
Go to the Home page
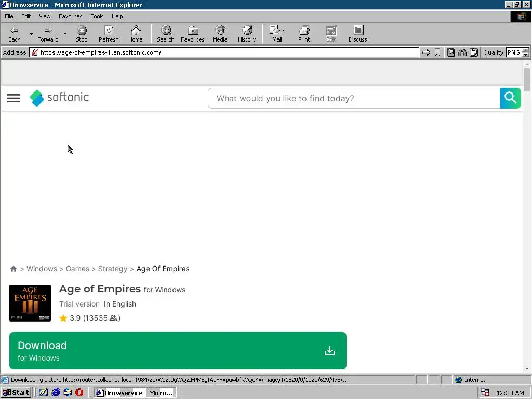tap(136, 34)
